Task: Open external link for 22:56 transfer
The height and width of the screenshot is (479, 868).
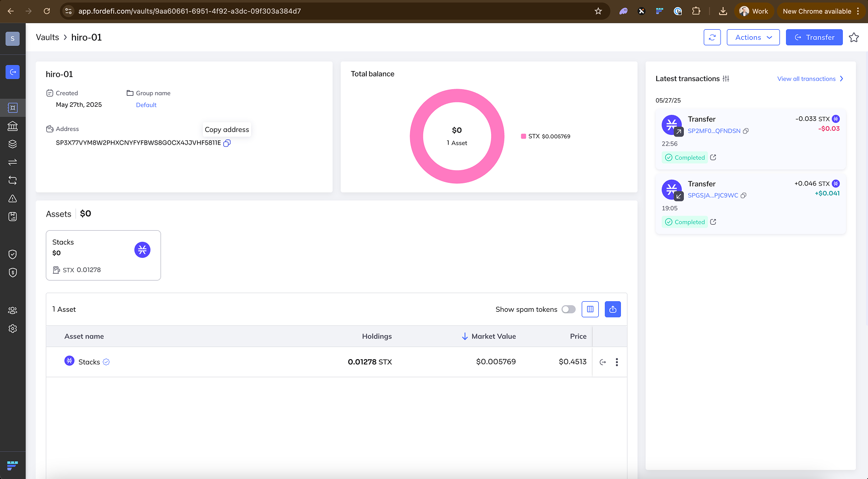Action: (713, 158)
